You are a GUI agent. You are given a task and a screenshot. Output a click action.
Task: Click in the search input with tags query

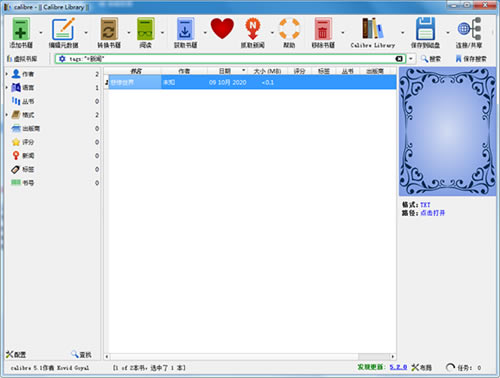click(x=230, y=59)
